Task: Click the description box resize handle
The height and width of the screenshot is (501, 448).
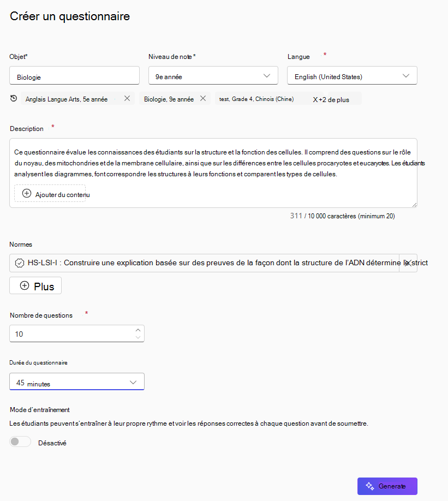Action: [414, 205]
